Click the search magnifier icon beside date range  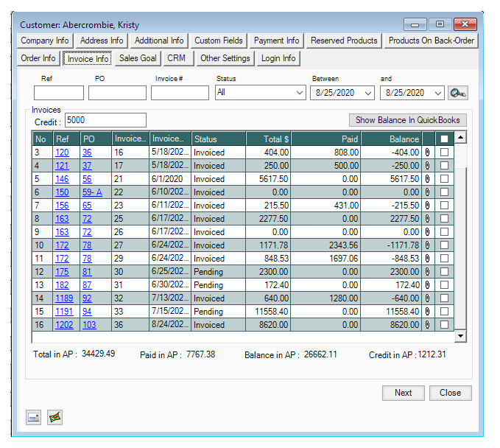point(458,93)
